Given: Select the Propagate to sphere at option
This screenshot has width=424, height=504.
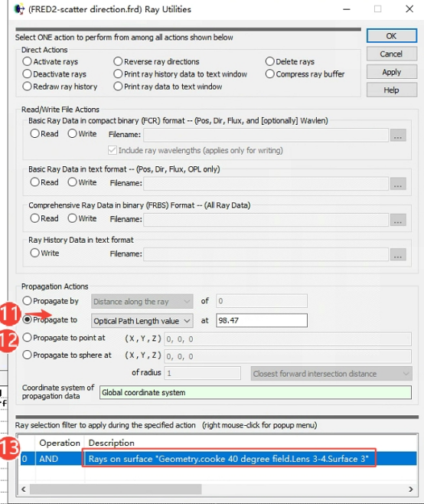Looking at the screenshot, I should click(67, 355).
